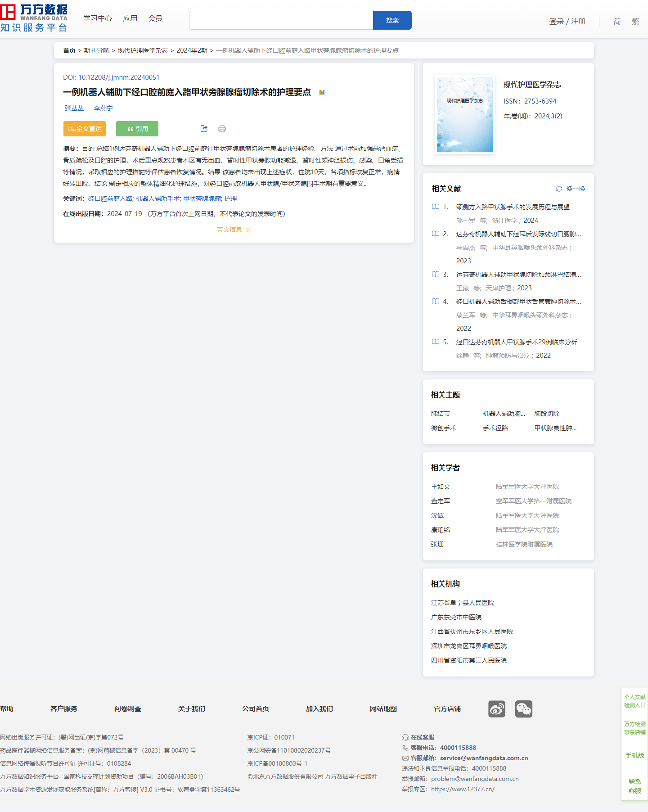Expand the 英文信息 section
This screenshot has width=648, height=812.
click(x=234, y=230)
